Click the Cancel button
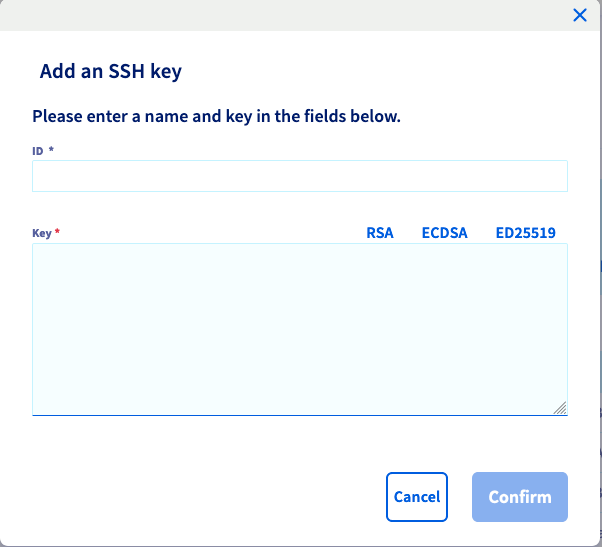This screenshot has width=602, height=547. 417,497
